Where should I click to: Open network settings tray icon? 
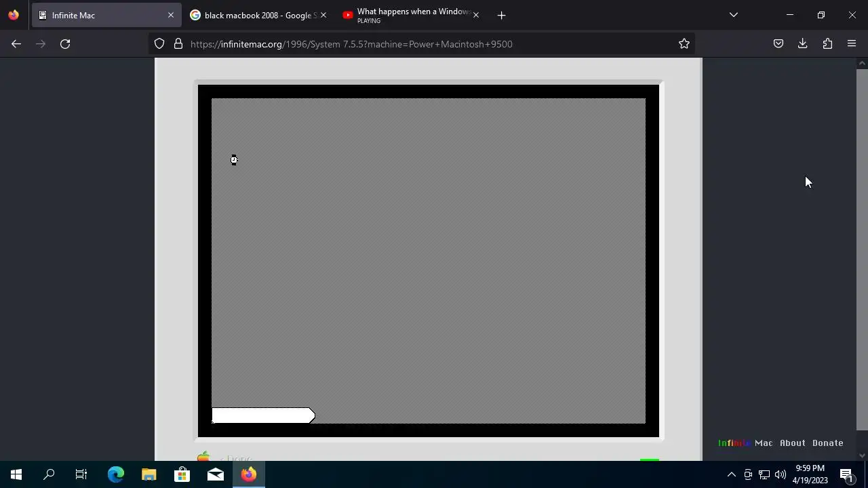coord(764,474)
